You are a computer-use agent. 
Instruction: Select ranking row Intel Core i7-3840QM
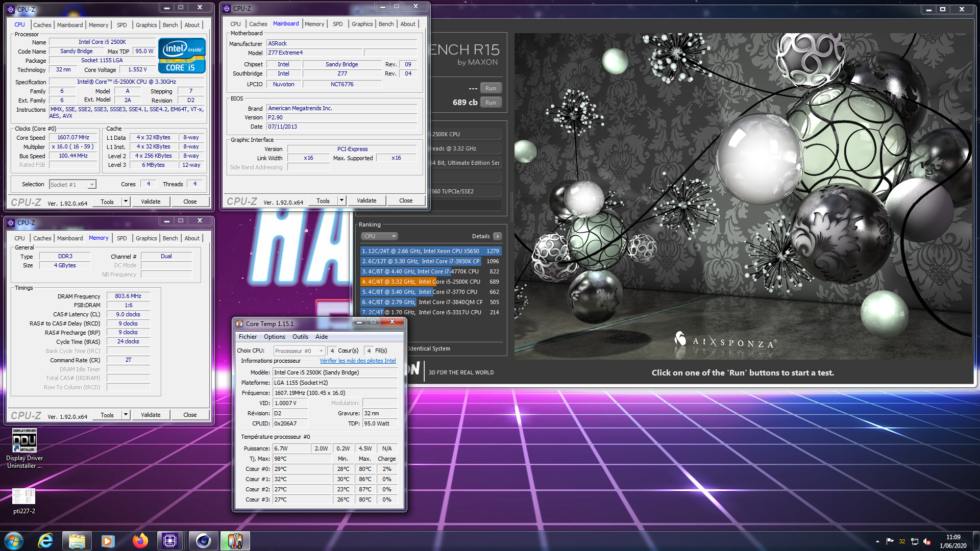pyautogui.click(x=430, y=302)
